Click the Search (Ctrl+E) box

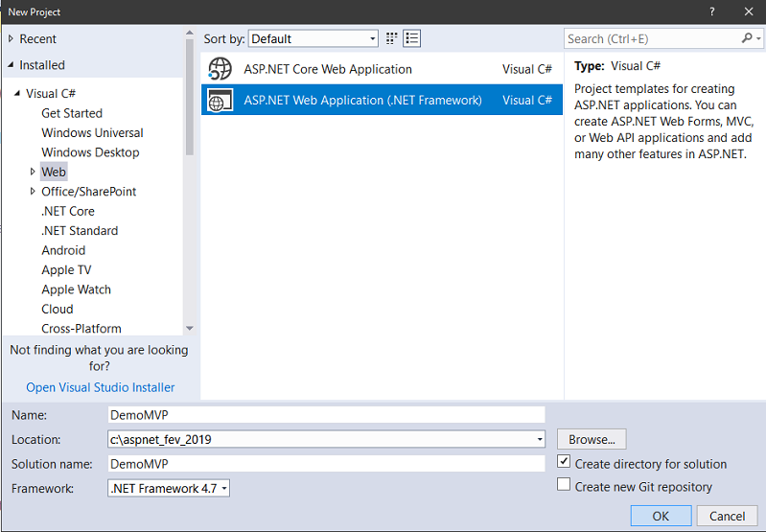(652, 38)
